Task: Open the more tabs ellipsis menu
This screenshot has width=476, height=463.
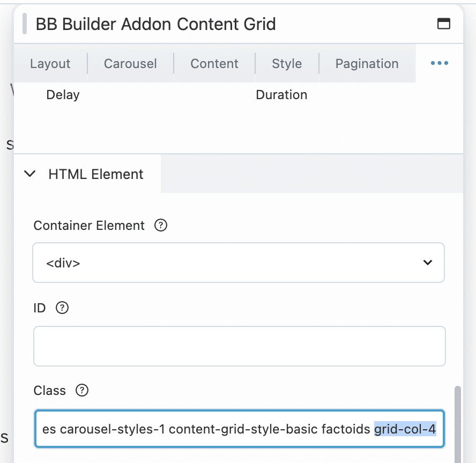Action: point(439,63)
